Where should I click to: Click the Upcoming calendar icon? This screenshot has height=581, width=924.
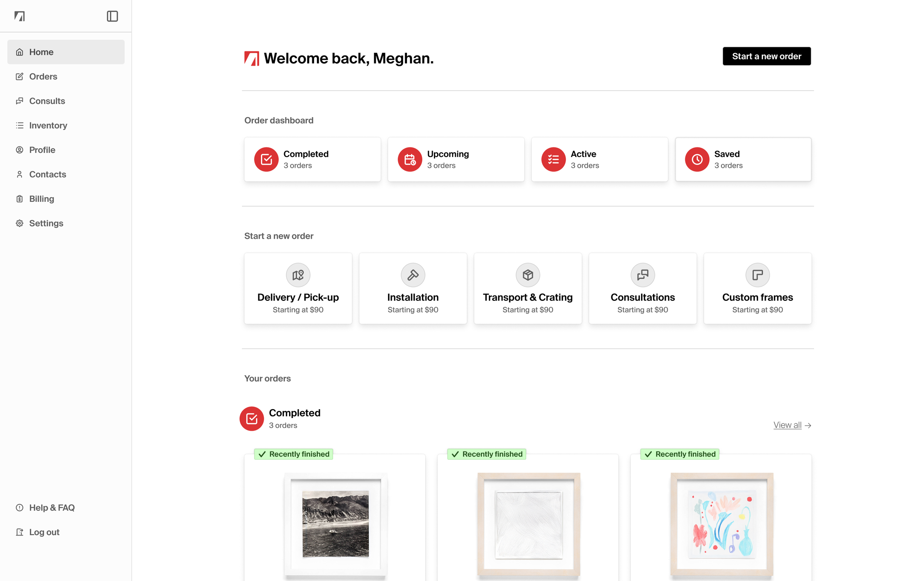[x=410, y=159]
